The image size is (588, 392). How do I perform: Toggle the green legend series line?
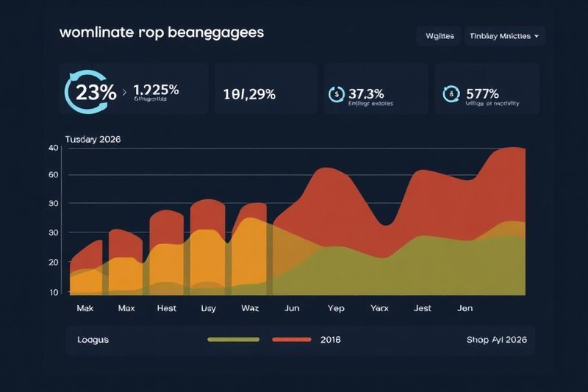(x=234, y=340)
